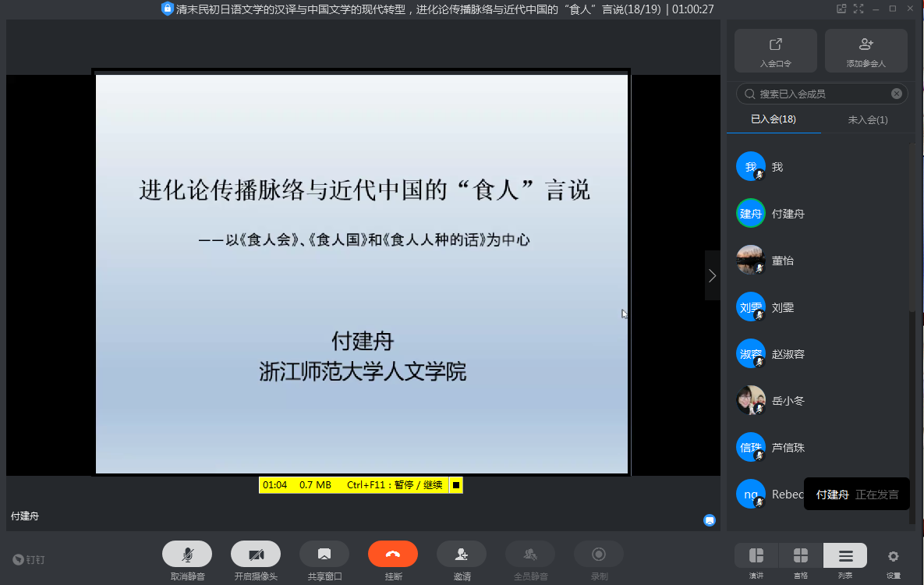The height and width of the screenshot is (585, 924).
Task: Open the chat bubble icon below the slide
Action: (710, 520)
